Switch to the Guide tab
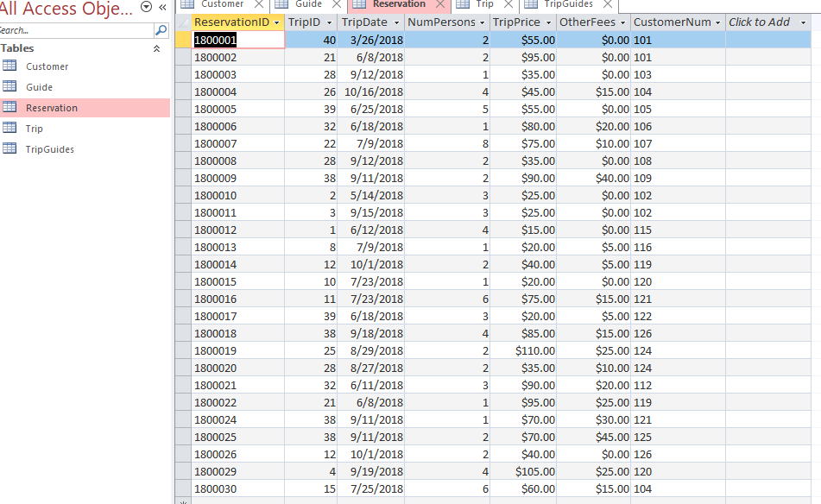 (x=308, y=4)
